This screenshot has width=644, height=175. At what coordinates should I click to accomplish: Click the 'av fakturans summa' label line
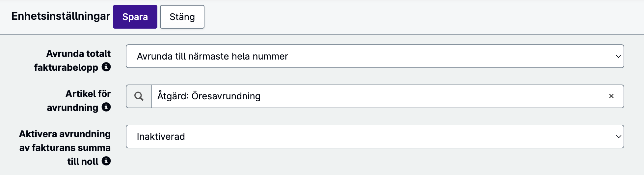click(x=65, y=148)
